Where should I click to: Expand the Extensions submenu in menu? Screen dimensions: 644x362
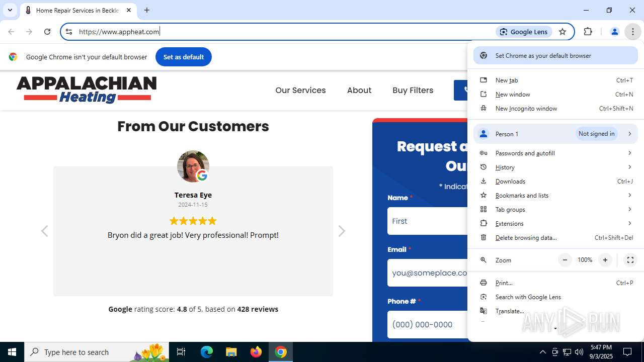(555, 224)
